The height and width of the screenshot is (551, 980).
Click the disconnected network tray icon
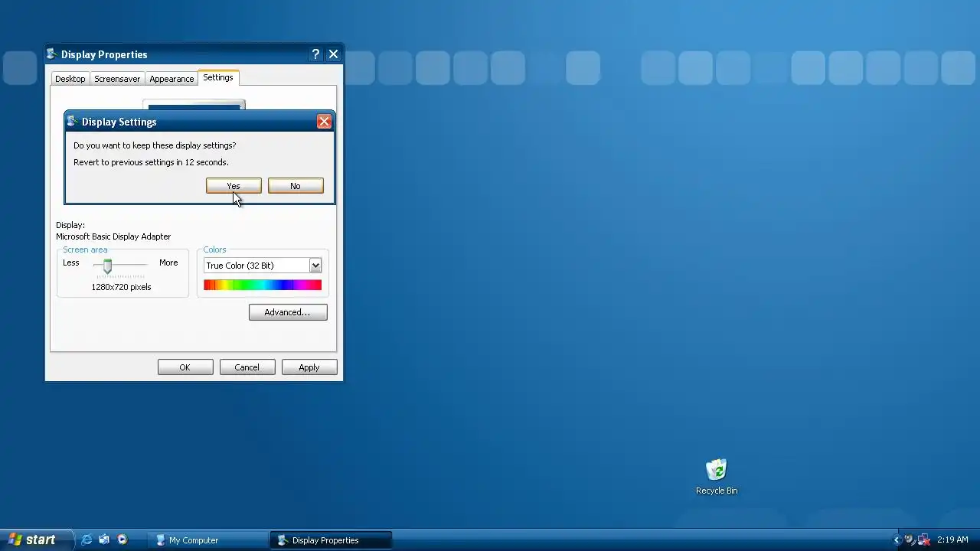point(924,540)
